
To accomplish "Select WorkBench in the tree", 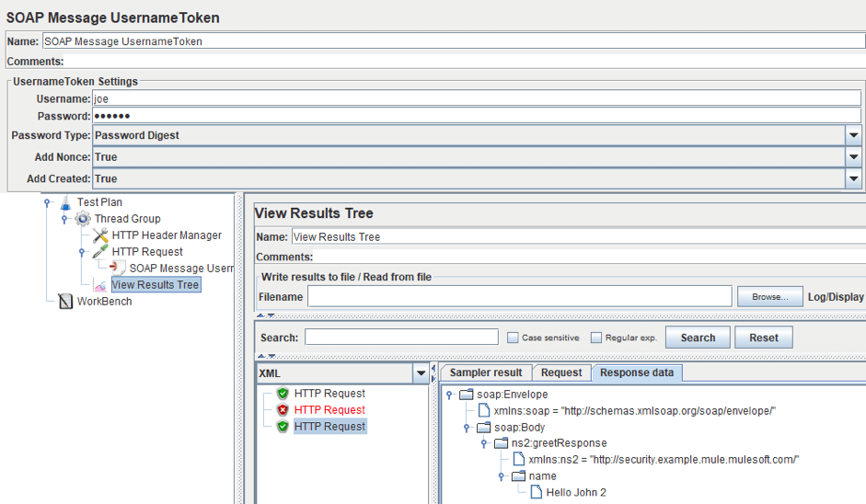I will point(104,302).
